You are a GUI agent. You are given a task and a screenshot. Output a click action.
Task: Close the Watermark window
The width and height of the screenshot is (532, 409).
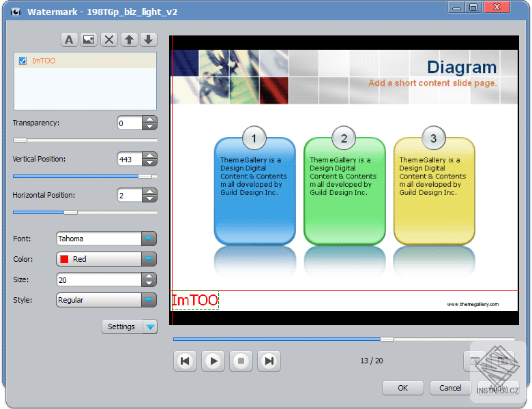click(x=497, y=7)
